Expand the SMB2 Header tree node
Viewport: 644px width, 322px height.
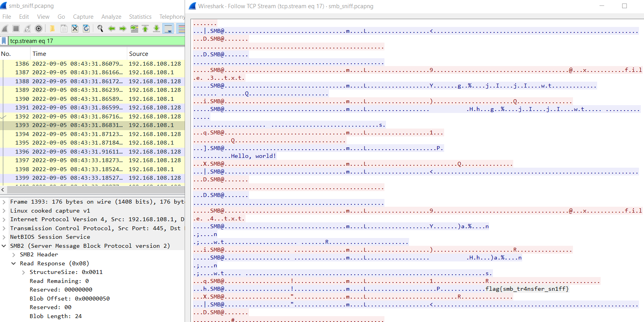pos(14,255)
